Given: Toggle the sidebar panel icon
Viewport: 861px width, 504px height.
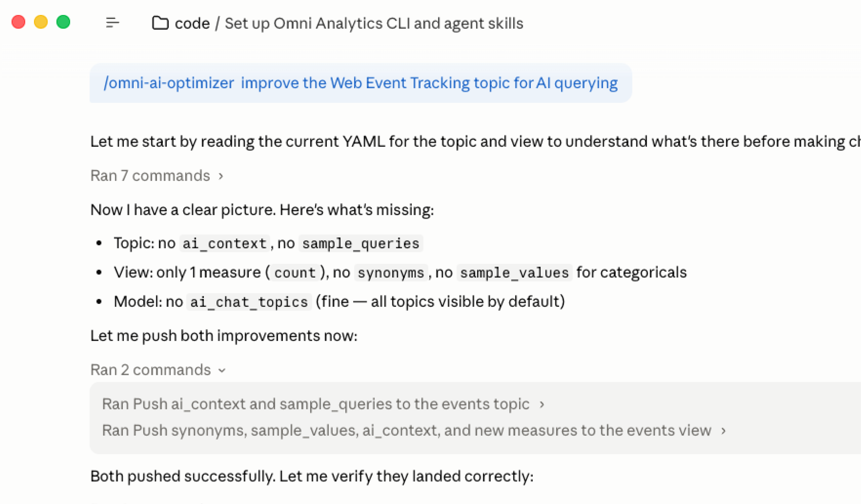Looking at the screenshot, I should tap(112, 23).
